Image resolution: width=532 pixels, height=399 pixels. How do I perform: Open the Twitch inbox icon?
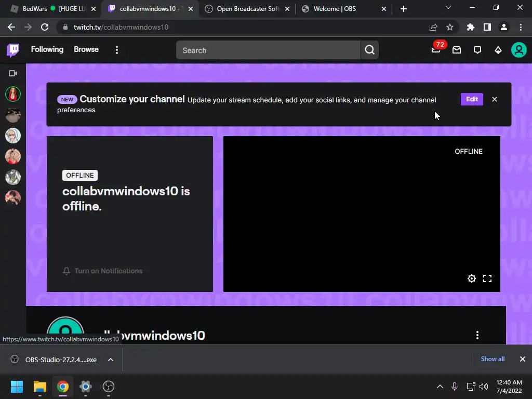coord(457,50)
